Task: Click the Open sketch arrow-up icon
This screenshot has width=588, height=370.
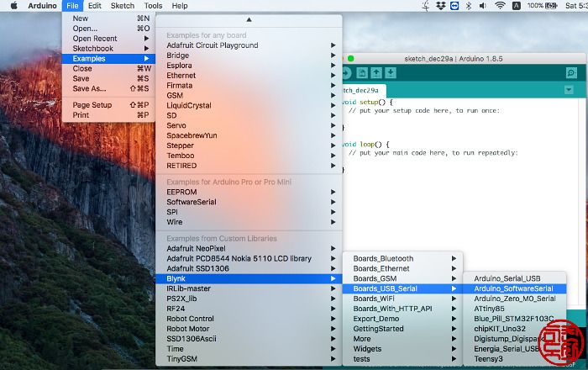Action: click(376, 73)
